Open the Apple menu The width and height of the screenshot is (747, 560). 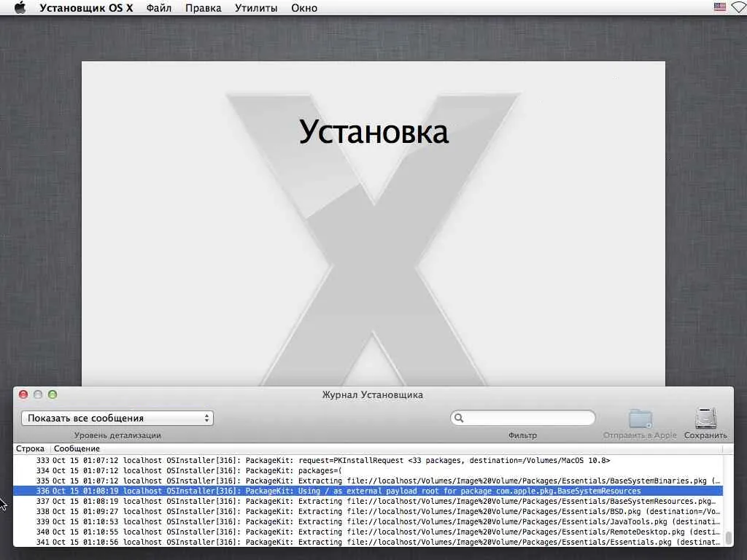coord(20,7)
